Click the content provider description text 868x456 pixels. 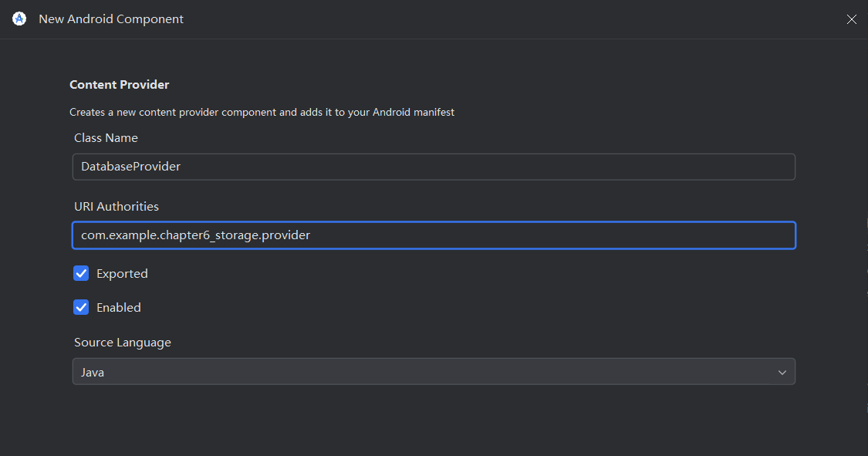[262, 113]
